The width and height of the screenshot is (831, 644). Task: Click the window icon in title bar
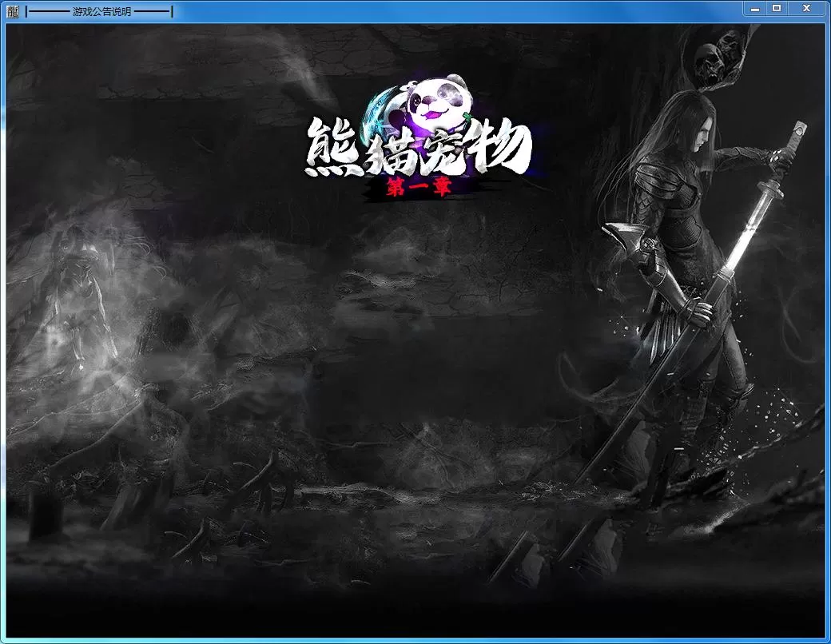(13, 11)
